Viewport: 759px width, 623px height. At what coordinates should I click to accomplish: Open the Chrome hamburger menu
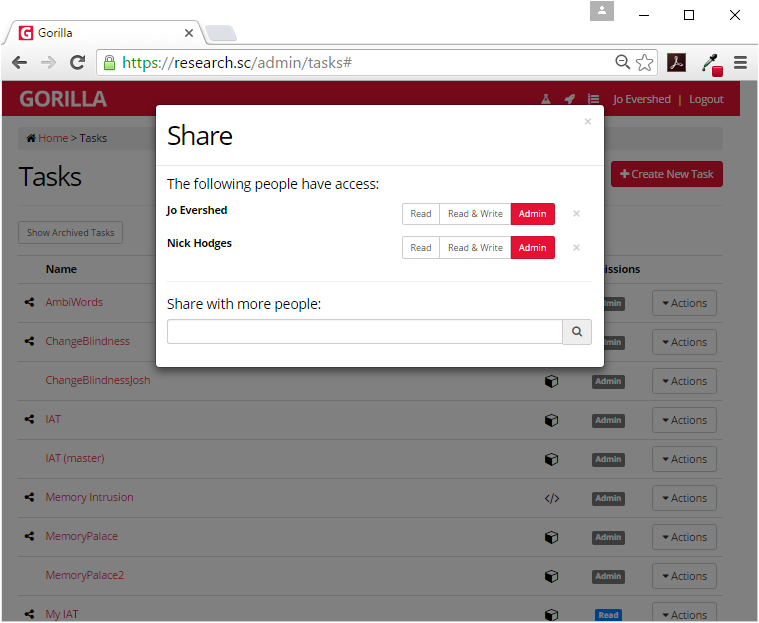point(740,63)
